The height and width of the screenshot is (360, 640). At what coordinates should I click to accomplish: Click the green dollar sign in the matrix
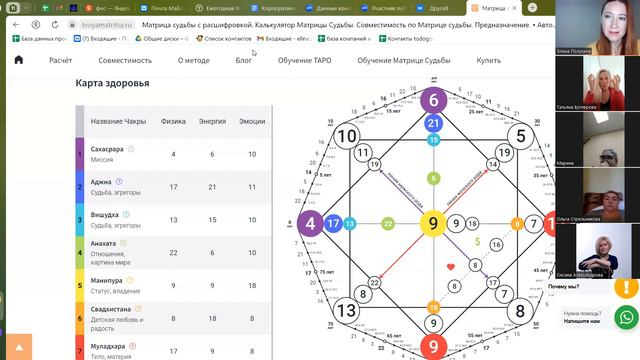pyautogui.click(x=478, y=241)
